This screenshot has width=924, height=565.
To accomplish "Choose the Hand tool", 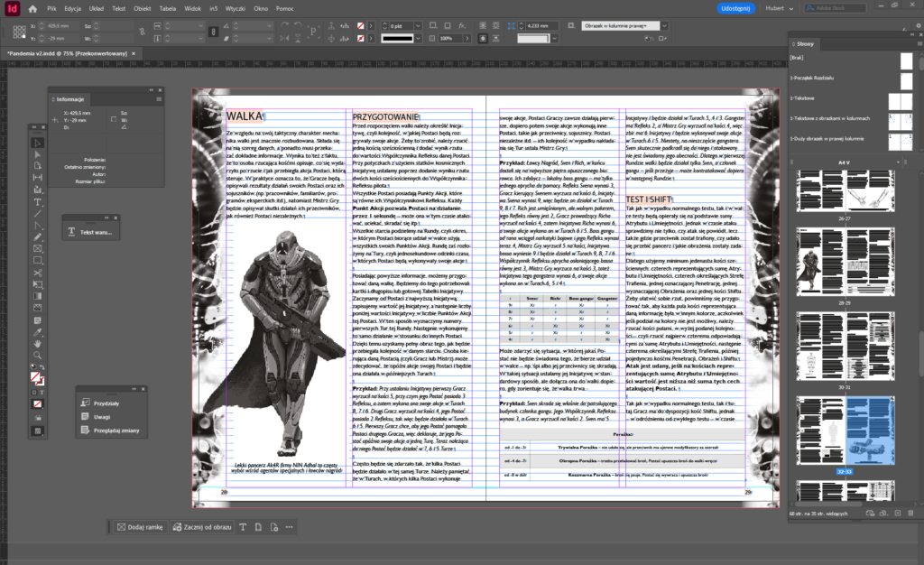I will coord(38,342).
